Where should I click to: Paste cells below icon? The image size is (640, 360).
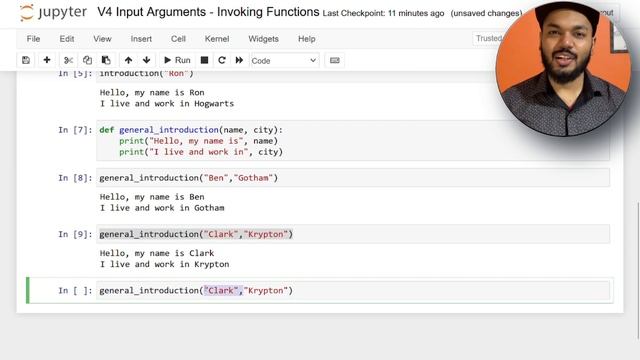coord(106,60)
